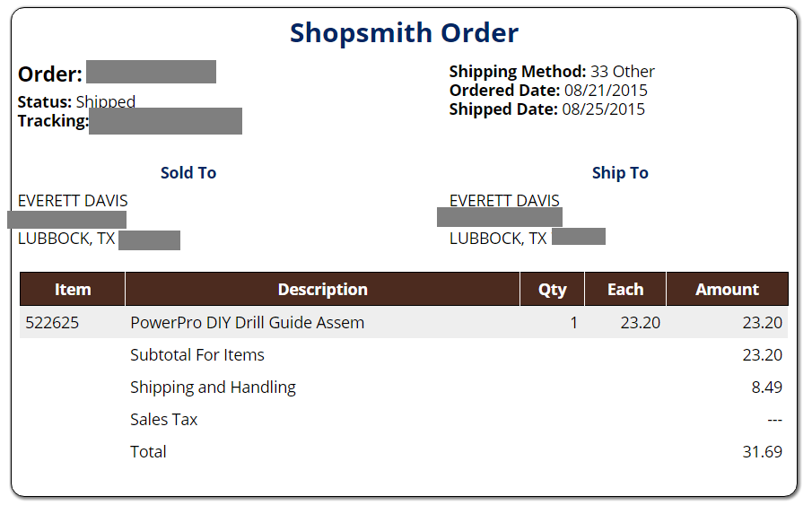Click the Qty column header
This screenshot has width=812, height=505.
coord(552,289)
